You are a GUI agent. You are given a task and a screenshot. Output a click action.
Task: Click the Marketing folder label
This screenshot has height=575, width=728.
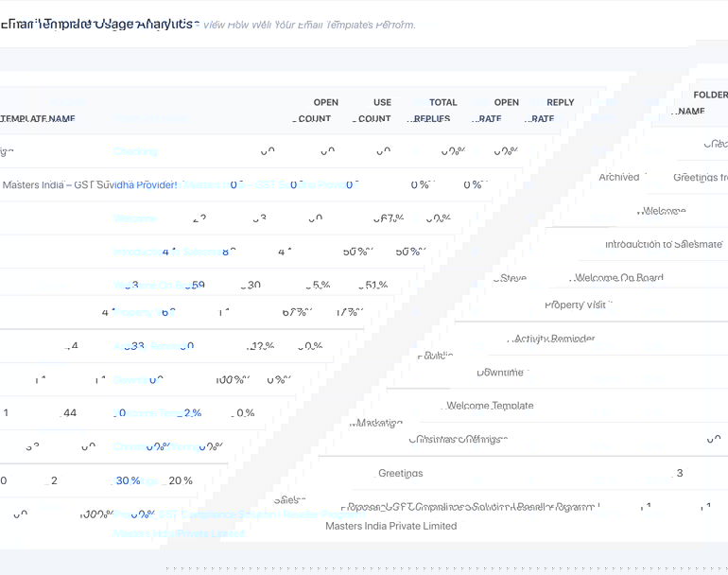point(376,423)
